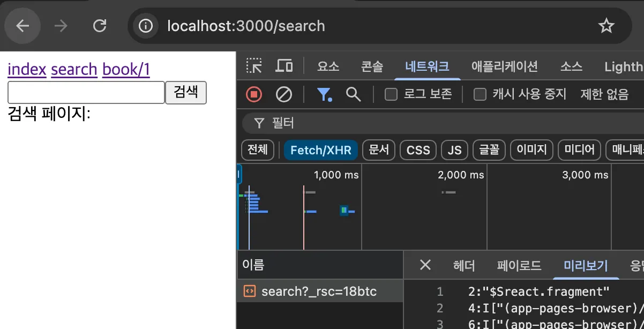644x329 pixels.
Task: Clear the network log with the block icon
Action: (284, 94)
